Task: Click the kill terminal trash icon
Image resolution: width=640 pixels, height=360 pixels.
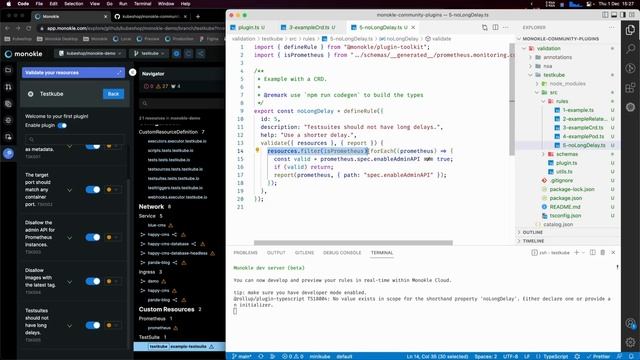Action: [602, 252]
